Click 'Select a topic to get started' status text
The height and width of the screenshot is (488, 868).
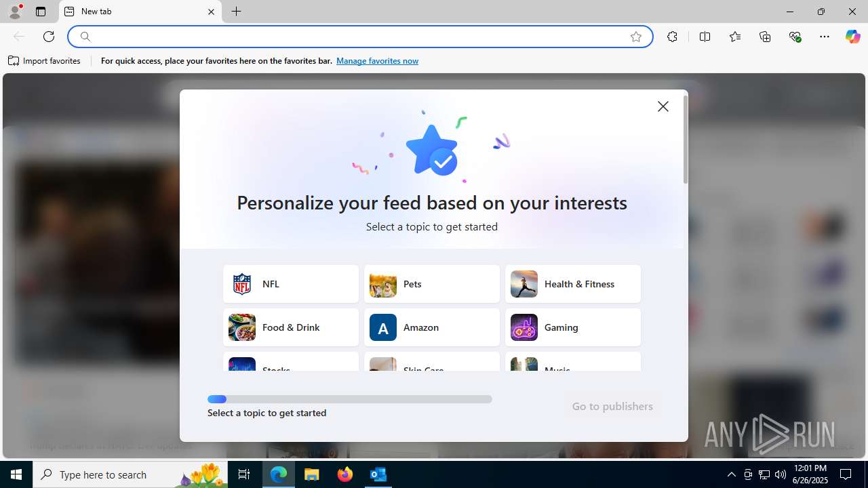click(267, 413)
